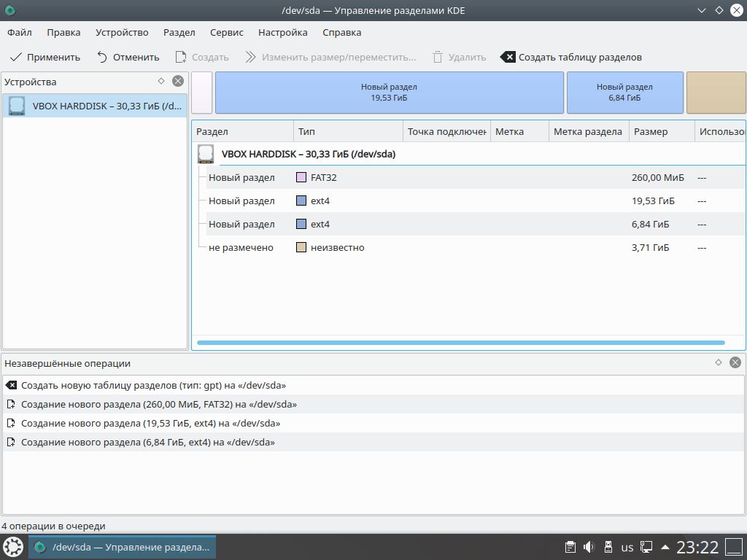Image resolution: width=747 pixels, height=560 pixels.
Task: Open the Устройство menu
Action: click(122, 32)
